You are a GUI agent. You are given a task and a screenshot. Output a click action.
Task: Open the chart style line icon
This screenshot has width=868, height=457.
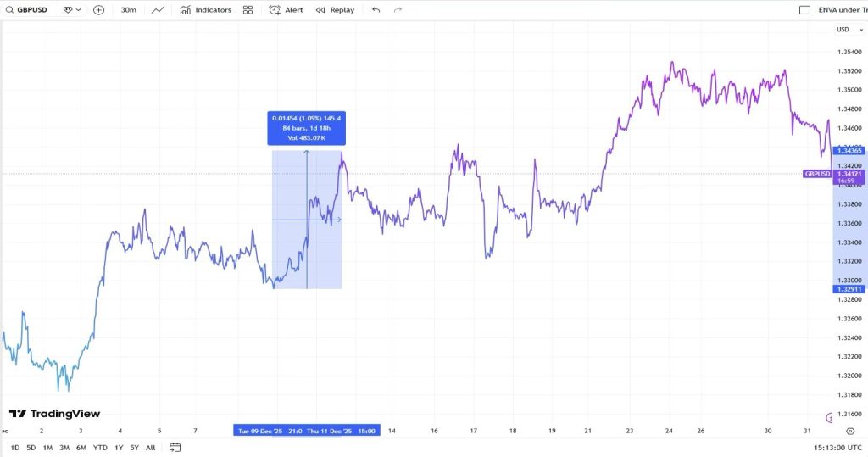click(158, 10)
